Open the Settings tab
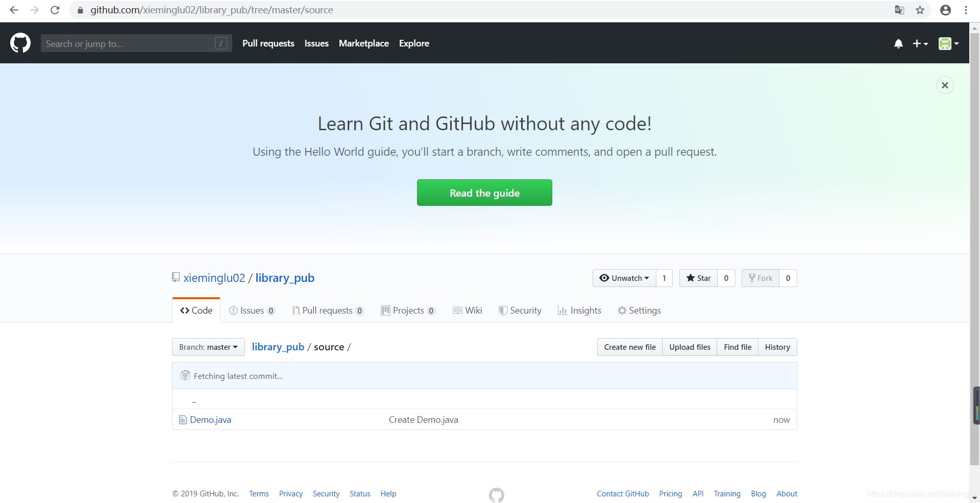Viewport: 980px width, 503px height. pyautogui.click(x=639, y=310)
